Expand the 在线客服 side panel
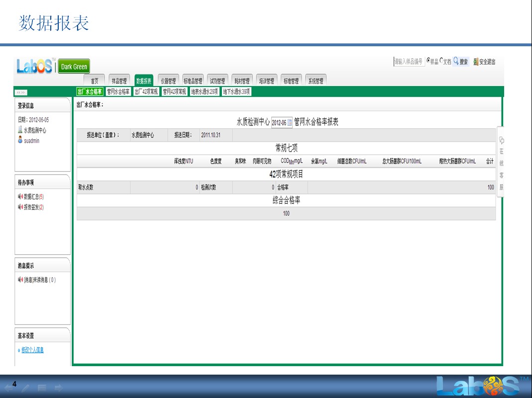This screenshot has height=398, width=532. pos(501,163)
